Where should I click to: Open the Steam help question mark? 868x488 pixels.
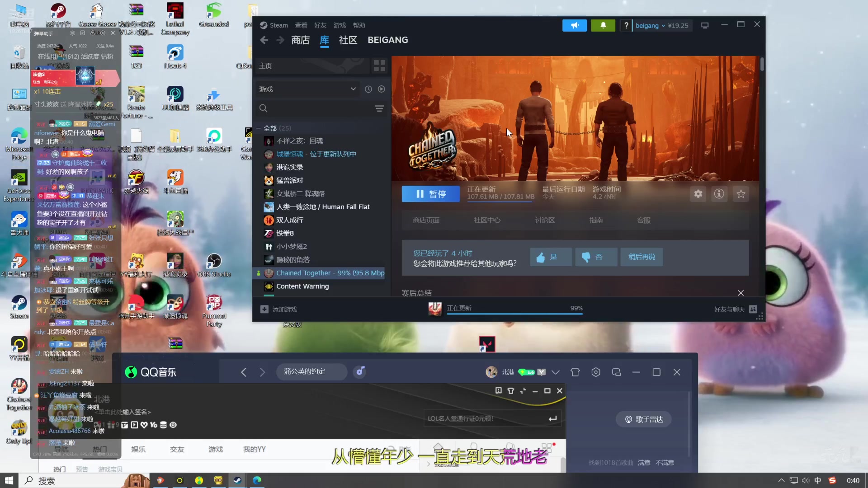coord(626,25)
